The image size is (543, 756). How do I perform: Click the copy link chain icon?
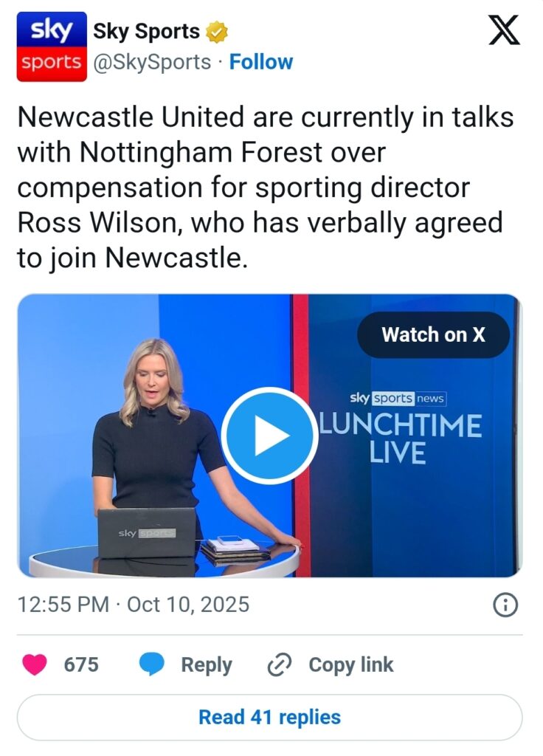pyautogui.click(x=280, y=665)
